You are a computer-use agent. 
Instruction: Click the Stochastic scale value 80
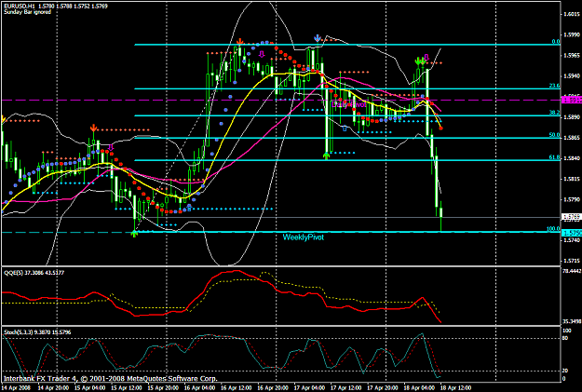click(x=565, y=338)
